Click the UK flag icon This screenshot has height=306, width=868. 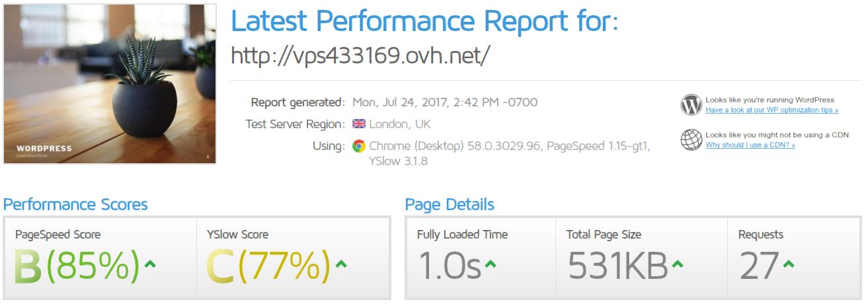[x=358, y=124]
